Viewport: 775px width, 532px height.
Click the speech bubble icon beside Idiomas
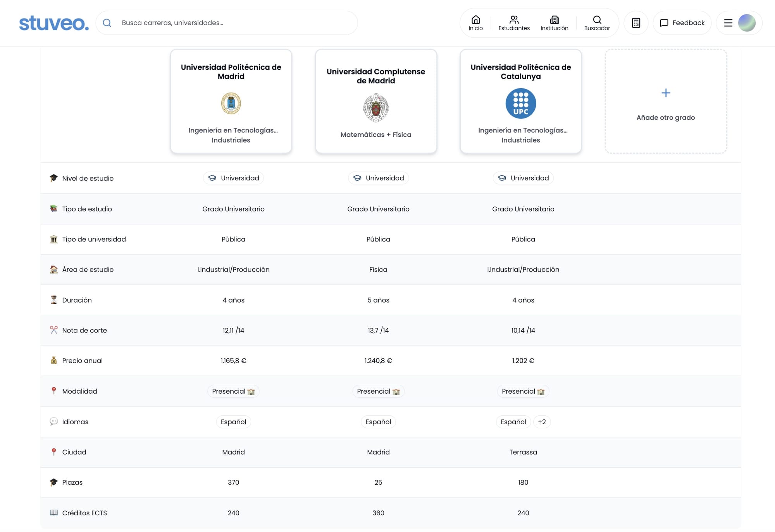coord(53,421)
